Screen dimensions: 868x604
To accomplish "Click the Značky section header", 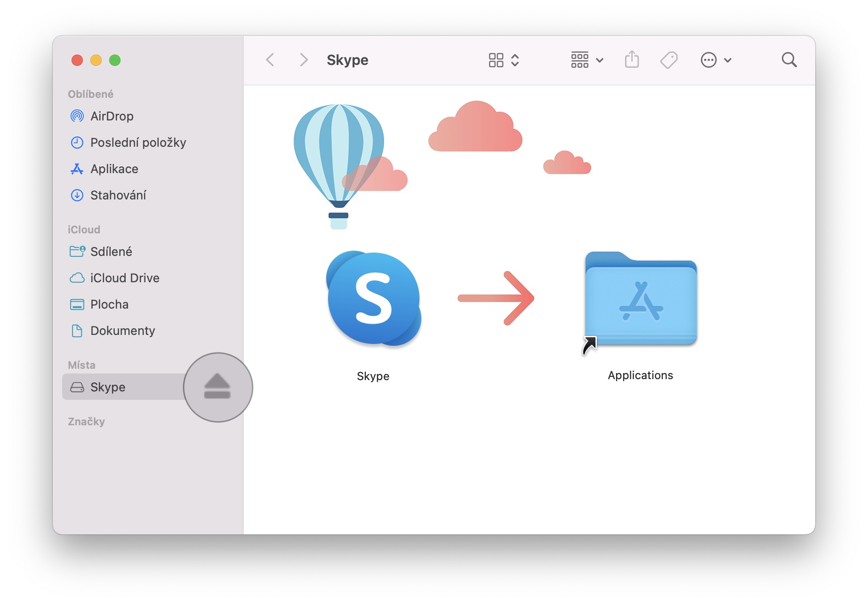I will pyautogui.click(x=86, y=421).
